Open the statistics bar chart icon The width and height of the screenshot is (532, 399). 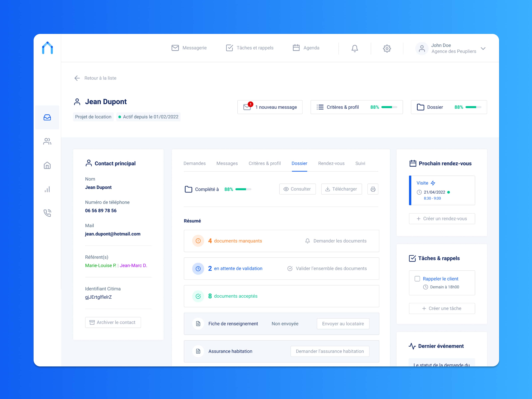point(47,189)
